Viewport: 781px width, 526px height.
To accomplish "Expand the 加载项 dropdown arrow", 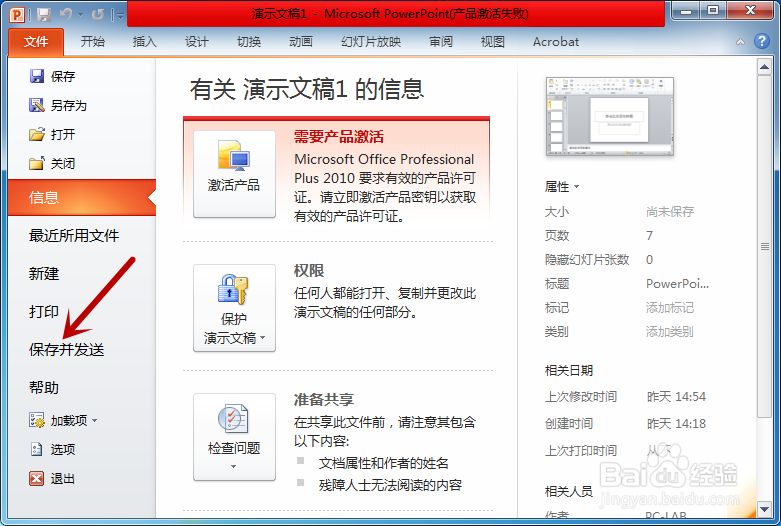I will 95,421.
